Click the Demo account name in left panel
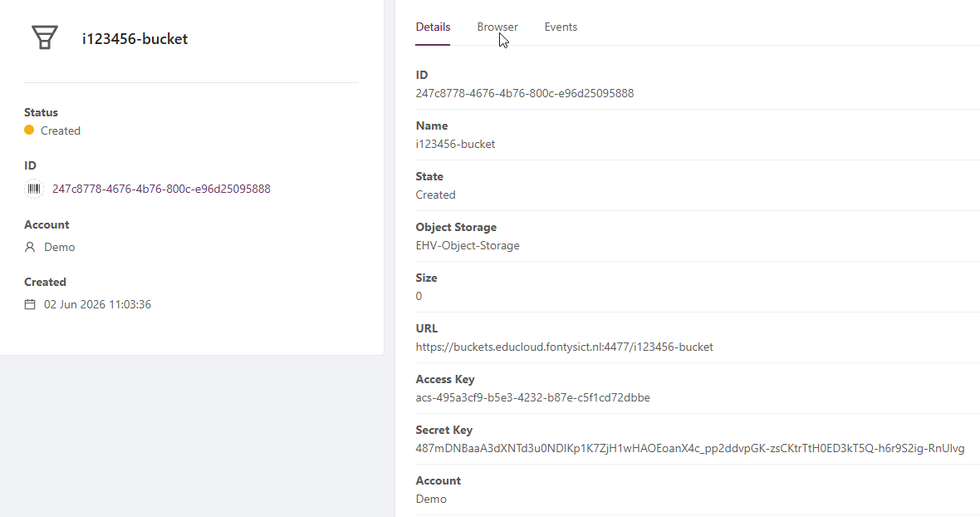980x517 pixels. click(59, 247)
